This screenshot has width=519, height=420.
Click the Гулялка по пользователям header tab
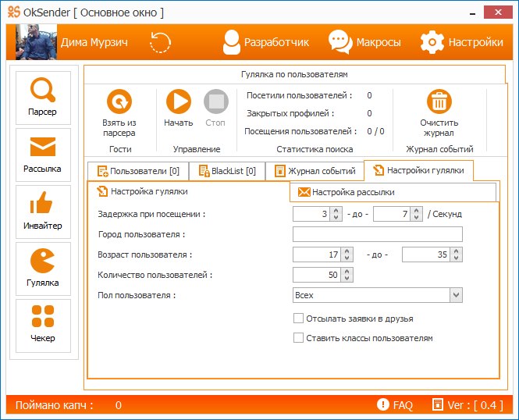294,74
